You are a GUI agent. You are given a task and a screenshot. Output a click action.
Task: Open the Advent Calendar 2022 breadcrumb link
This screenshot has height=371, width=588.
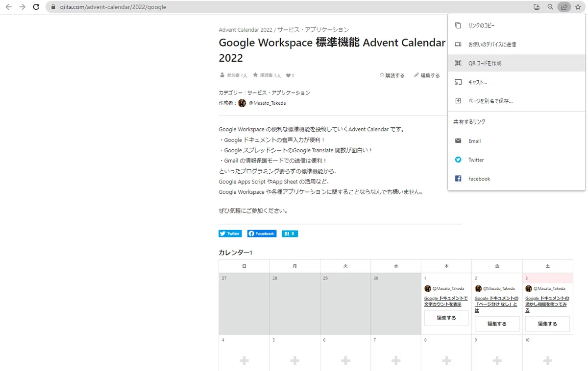tap(245, 30)
